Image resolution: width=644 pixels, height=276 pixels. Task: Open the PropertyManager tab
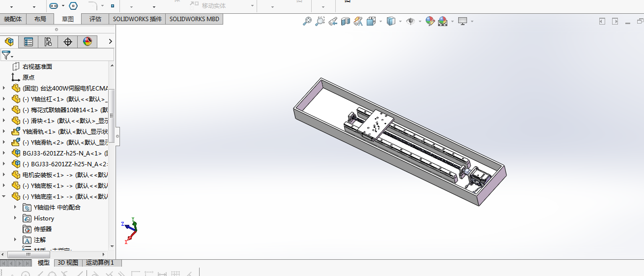[29, 42]
